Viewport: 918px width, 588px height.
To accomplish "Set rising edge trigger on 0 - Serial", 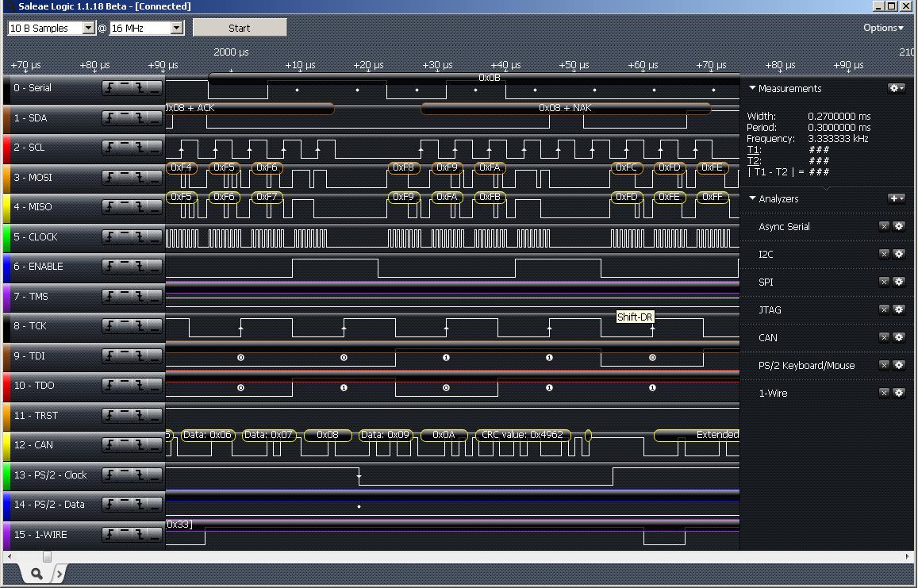I will click(110, 88).
